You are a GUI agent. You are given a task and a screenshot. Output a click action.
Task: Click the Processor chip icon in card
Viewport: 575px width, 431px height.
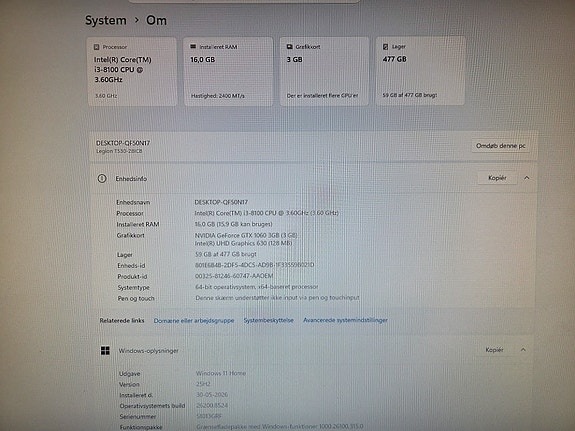96,47
